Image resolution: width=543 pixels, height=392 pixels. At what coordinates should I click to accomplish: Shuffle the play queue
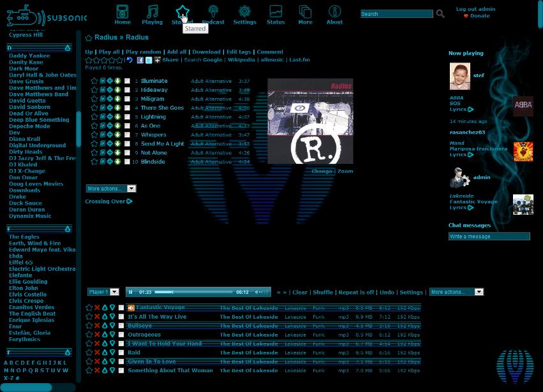(323, 293)
